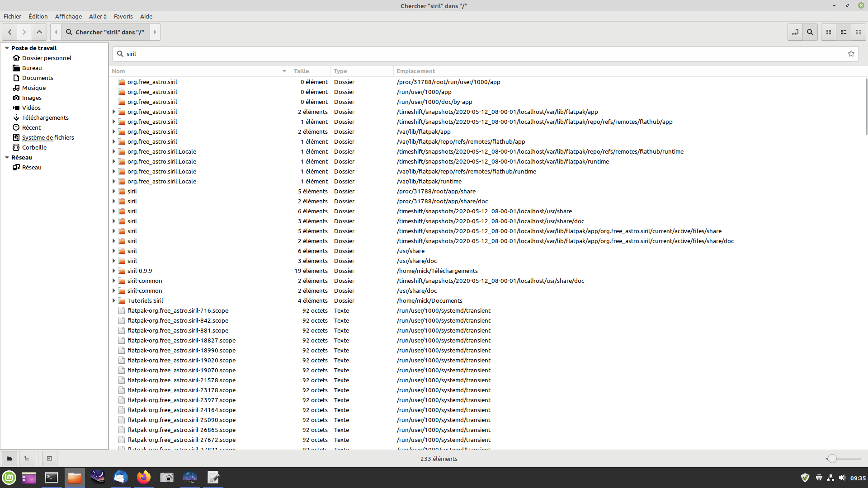Show tree view sidebar button

coord(27,459)
